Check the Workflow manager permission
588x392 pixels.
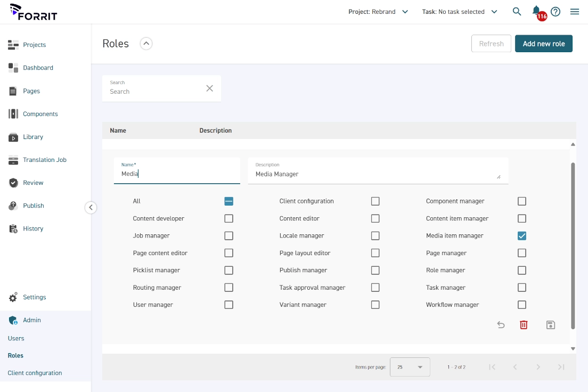[x=521, y=305]
